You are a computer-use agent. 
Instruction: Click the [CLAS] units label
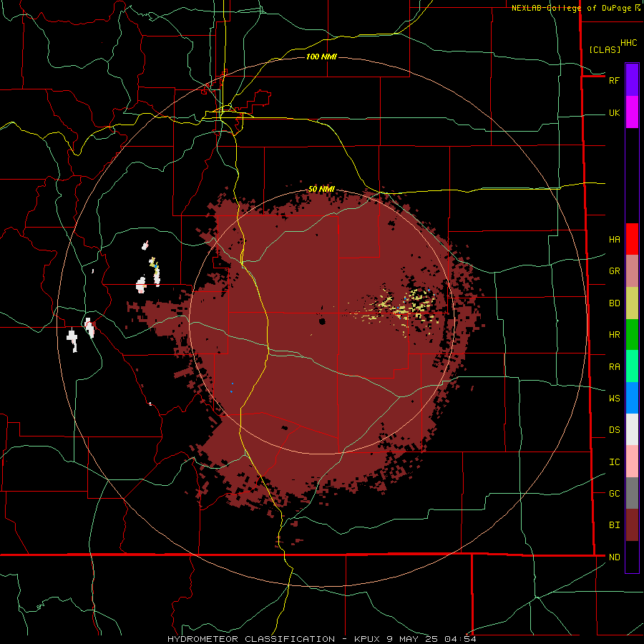pos(605,49)
